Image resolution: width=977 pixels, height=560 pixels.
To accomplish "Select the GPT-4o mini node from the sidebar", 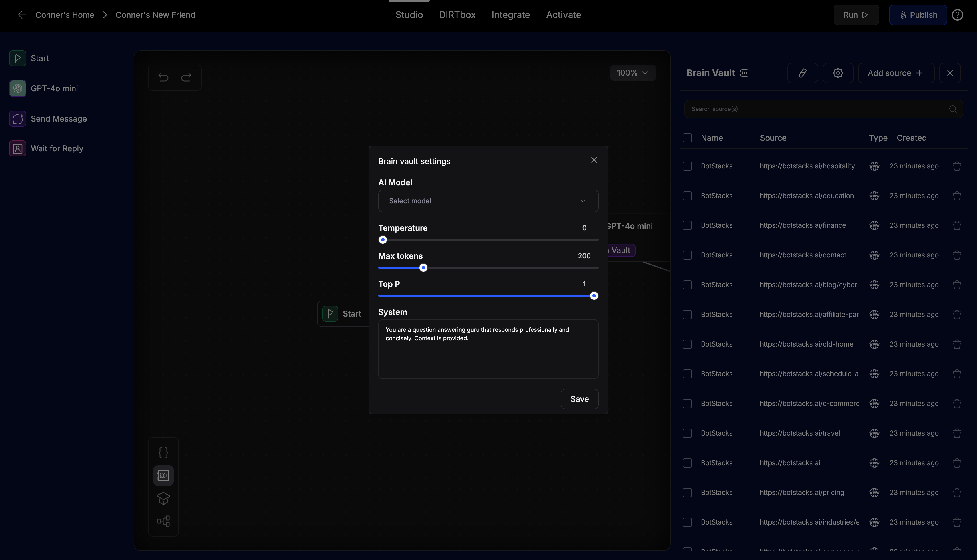I will coord(54,88).
